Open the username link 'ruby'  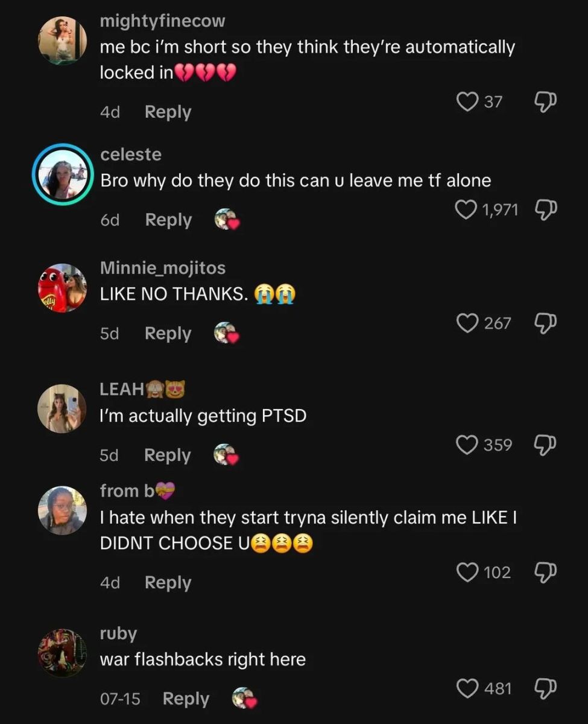118,634
